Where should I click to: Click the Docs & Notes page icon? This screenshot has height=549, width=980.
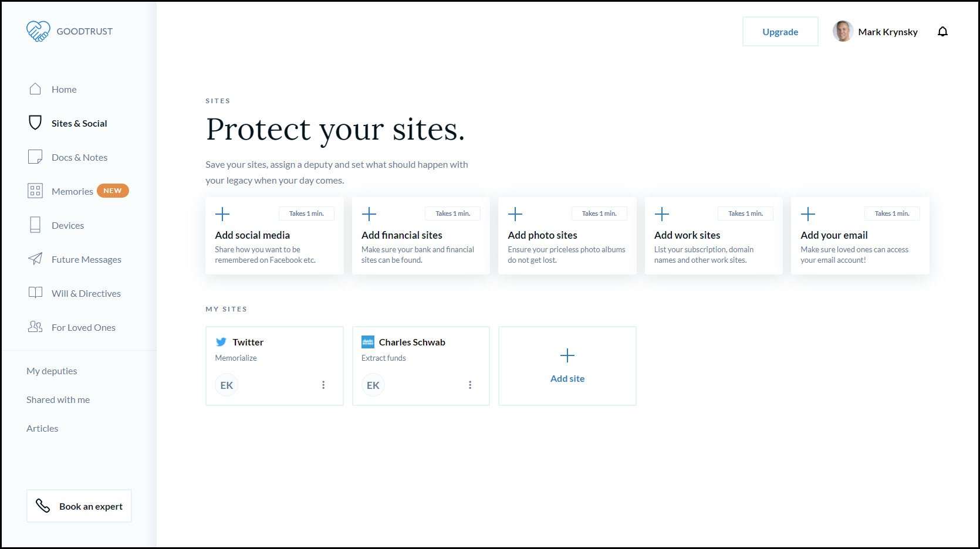pos(35,157)
